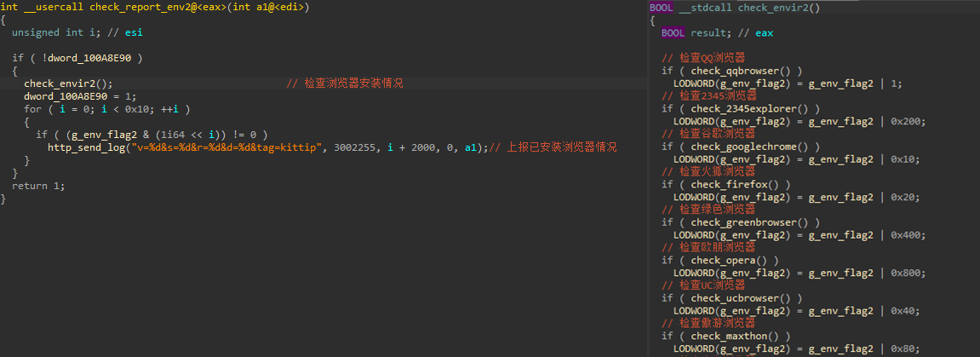Click the dword_100A8E90 = 1 assignment
This screenshot has width=980, height=357.
pyautogui.click(x=79, y=96)
